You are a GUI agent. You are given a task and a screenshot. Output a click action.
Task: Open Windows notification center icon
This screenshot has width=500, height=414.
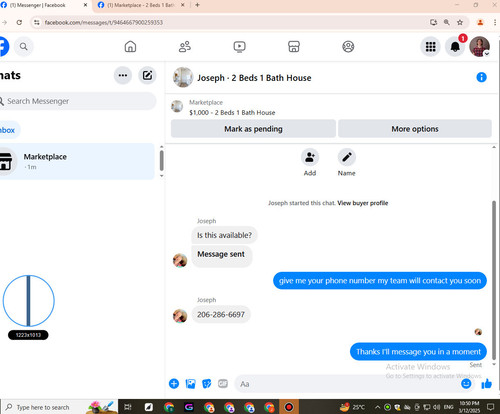point(490,407)
